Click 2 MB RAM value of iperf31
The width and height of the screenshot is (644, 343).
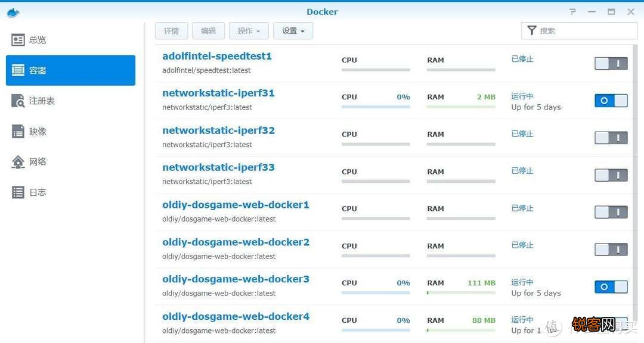coord(487,97)
